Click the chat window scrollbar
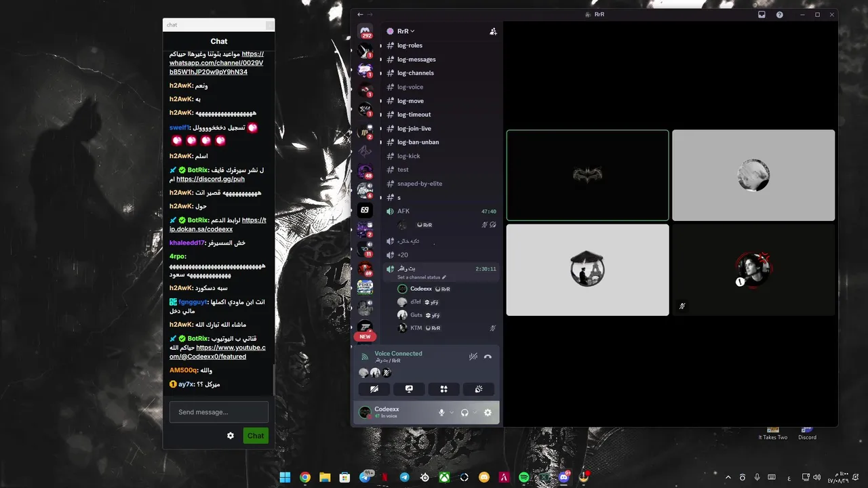The image size is (868, 488). [273, 380]
